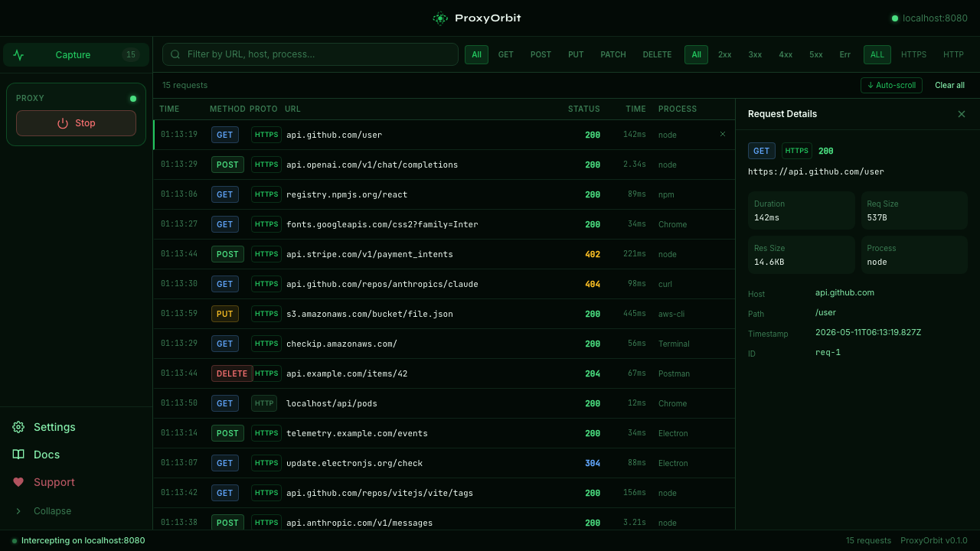
Task: Click the Settings gear icon
Action: (18, 427)
